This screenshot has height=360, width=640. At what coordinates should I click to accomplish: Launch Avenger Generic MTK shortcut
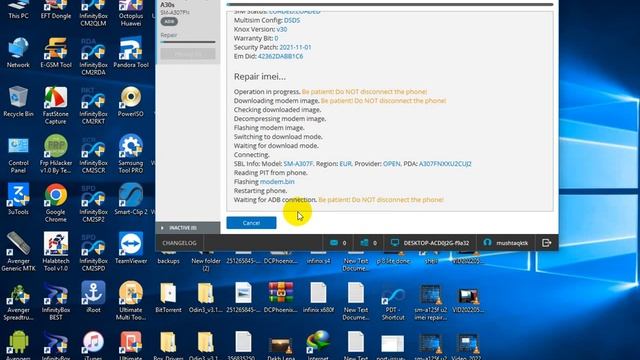pyautogui.click(x=18, y=252)
